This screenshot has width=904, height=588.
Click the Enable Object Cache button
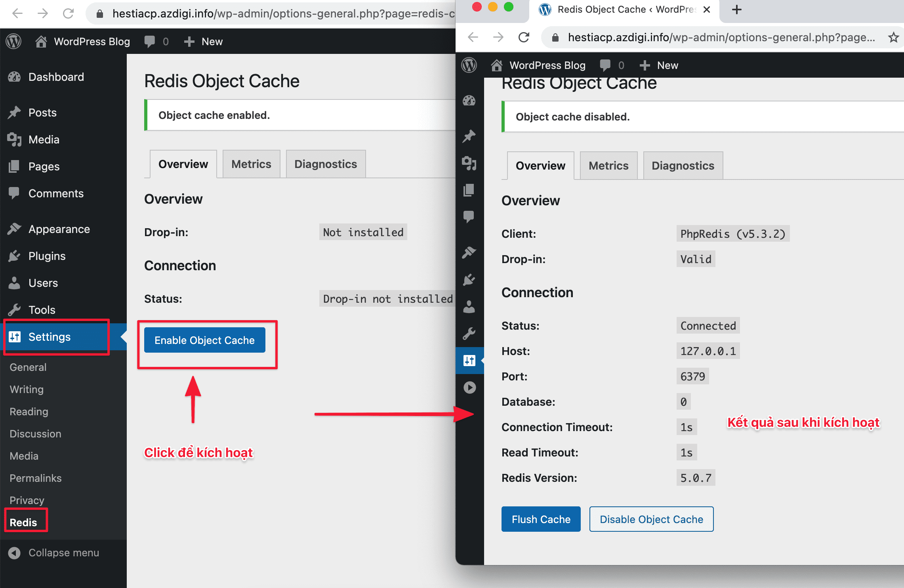(x=204, y=340)
